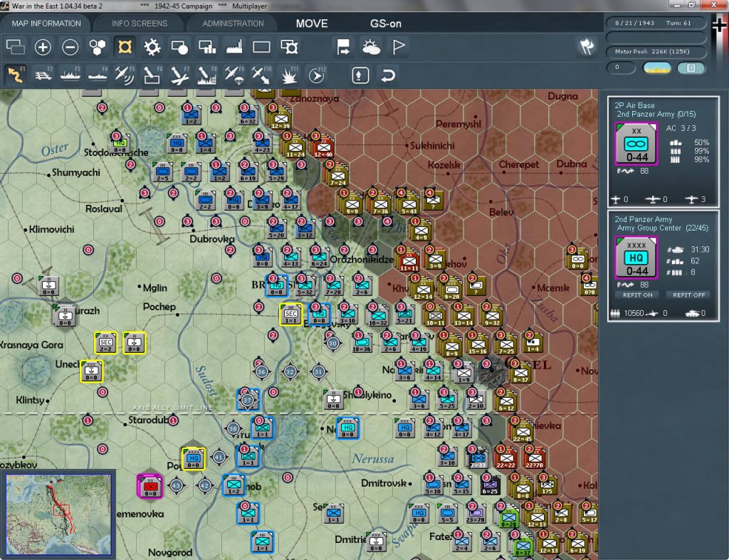Click the date and turn display
Viewport: 729px width, 560px height.
656,23
